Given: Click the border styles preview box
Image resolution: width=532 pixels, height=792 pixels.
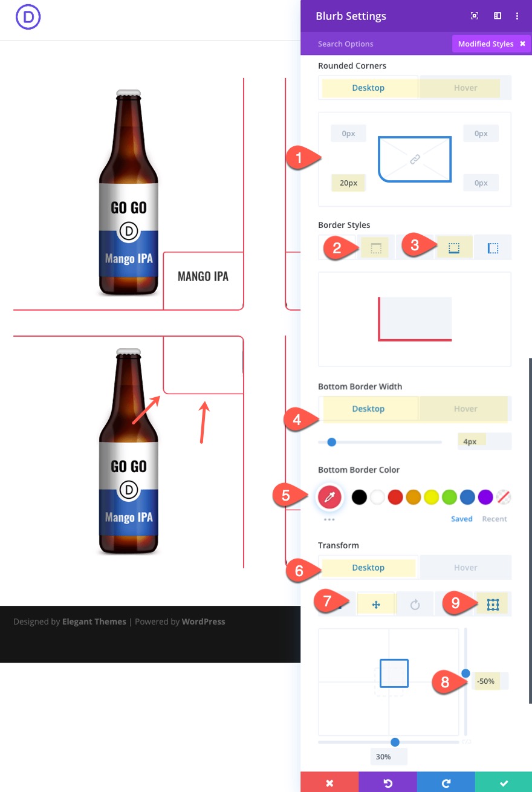Looking at the screenshot, I should 415,319.
